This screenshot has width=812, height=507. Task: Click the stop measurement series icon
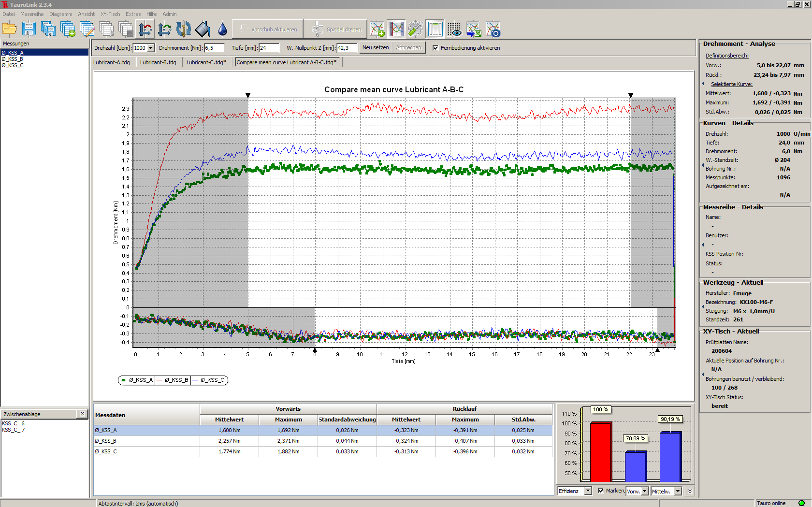126,29
